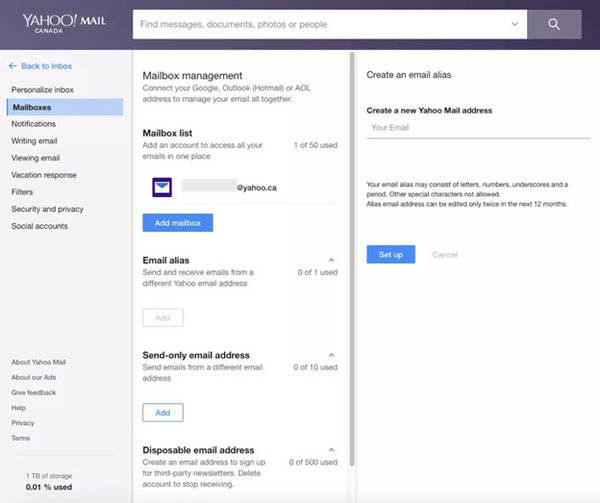Focus the Your Email alias field
This screenshot has width=600, height=503.
[x=478, y=128]
